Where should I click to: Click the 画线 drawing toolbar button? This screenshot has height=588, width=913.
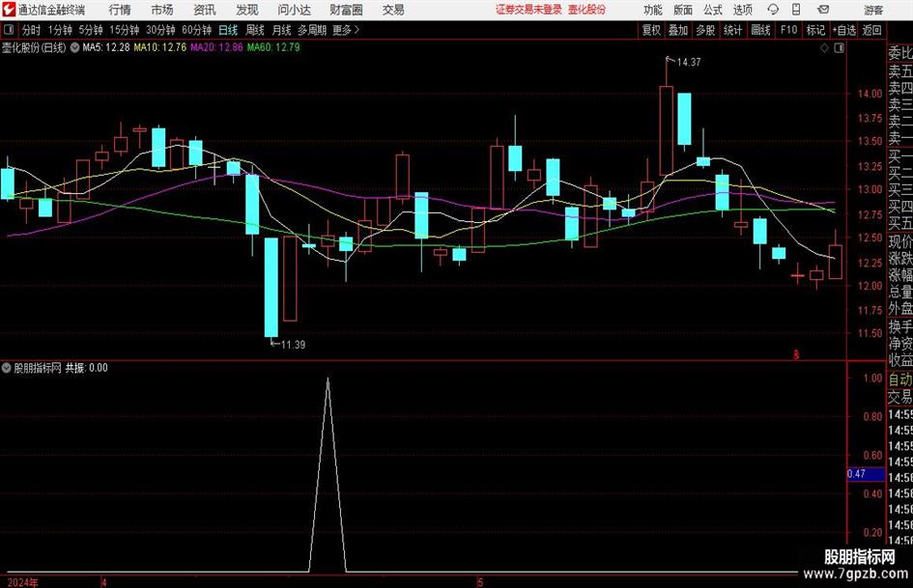760,30
